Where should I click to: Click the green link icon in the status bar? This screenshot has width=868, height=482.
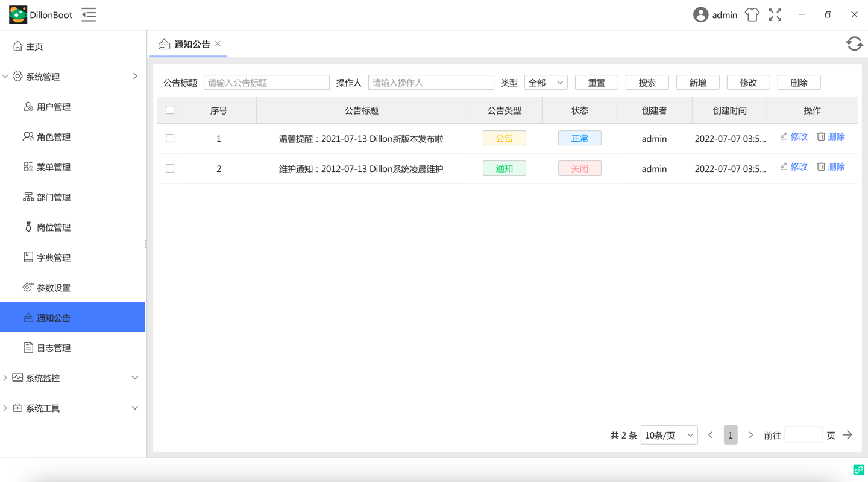[x=859, y=469]
